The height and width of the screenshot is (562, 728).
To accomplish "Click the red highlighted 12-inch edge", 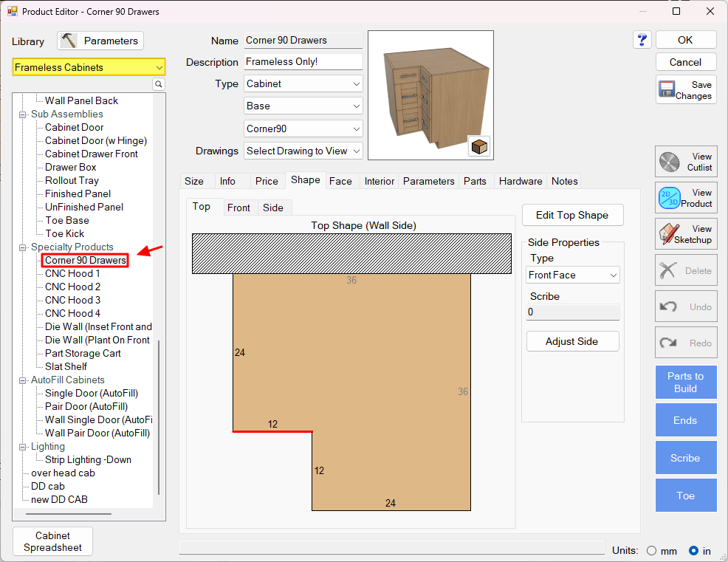I will tap(272, 432).
